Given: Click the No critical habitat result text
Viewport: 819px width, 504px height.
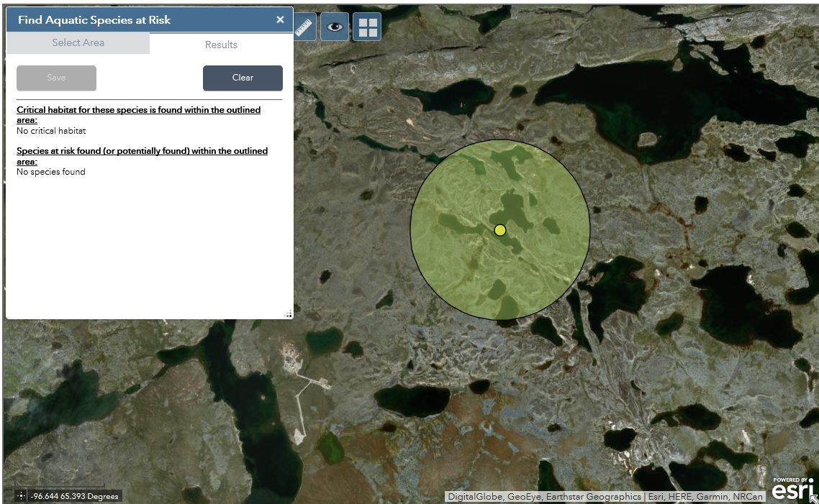Looking at the screenshot, I should coord(51,131).
